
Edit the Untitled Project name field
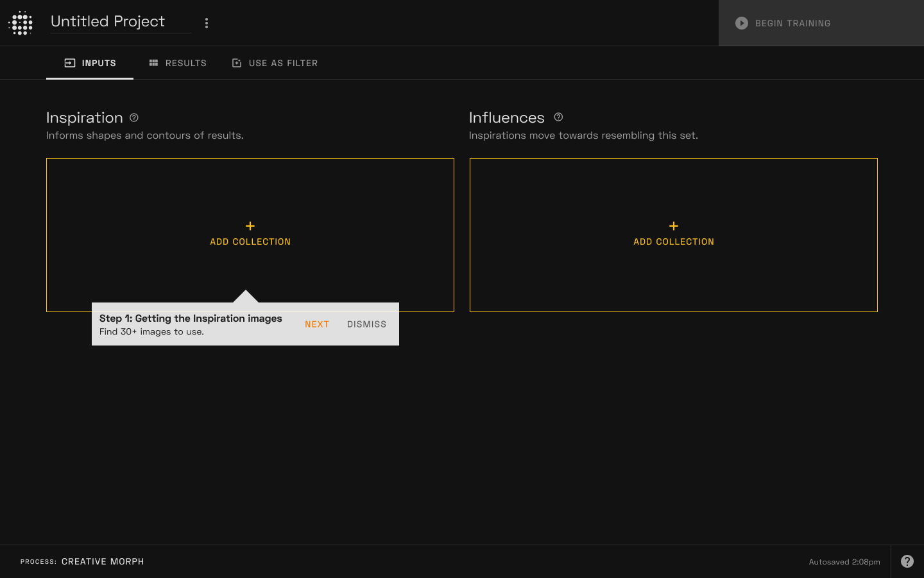(121, 22)
